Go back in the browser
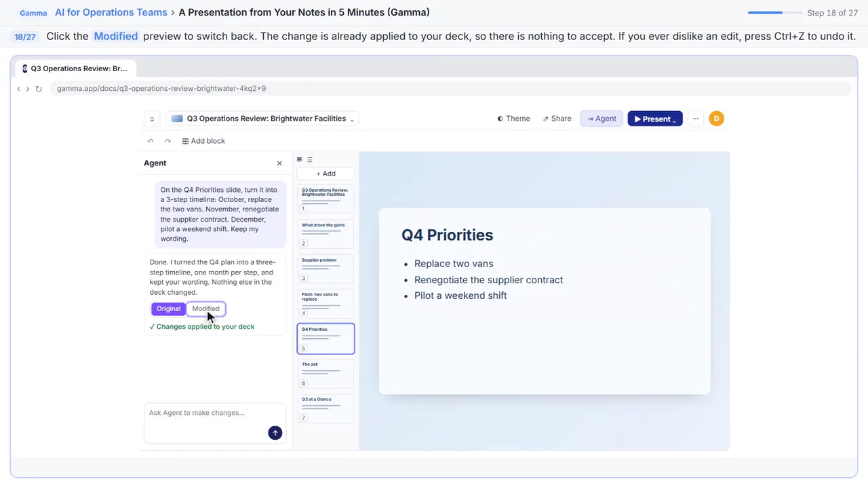This screenshot has width=868, height=488. (x=19, y=89)
